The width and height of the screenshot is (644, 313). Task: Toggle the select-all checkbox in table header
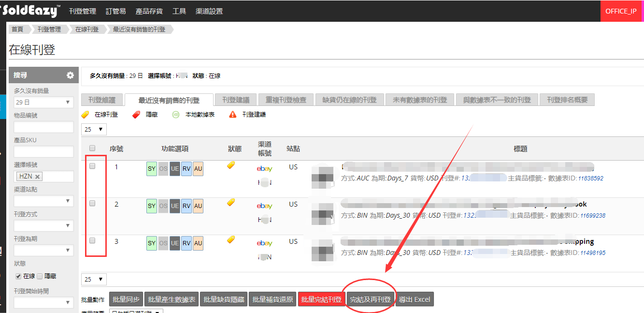point(92,149)
